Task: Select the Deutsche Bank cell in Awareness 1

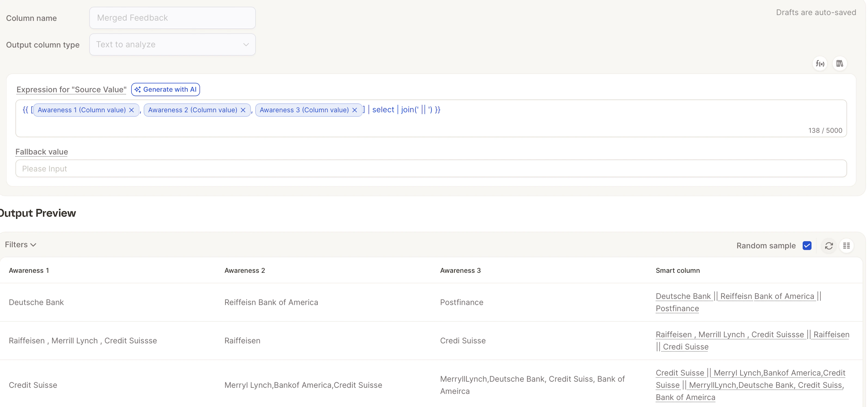Action: point(36,302)
